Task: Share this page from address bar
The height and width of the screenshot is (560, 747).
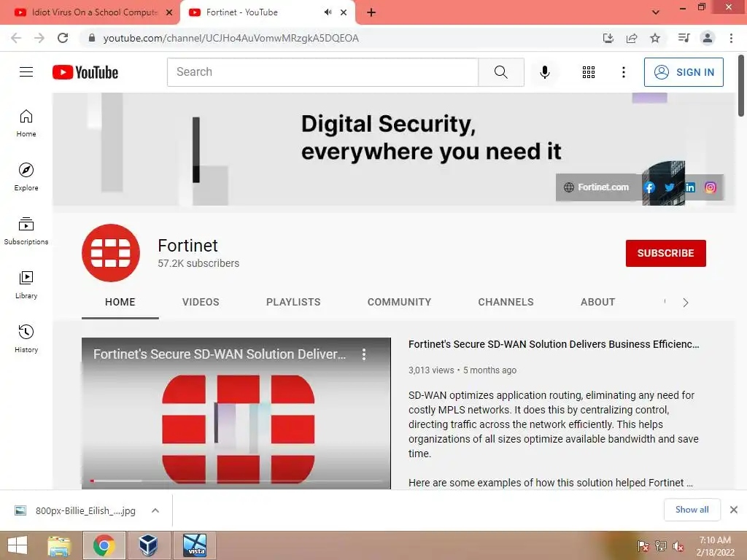Action: click(632, 38)
